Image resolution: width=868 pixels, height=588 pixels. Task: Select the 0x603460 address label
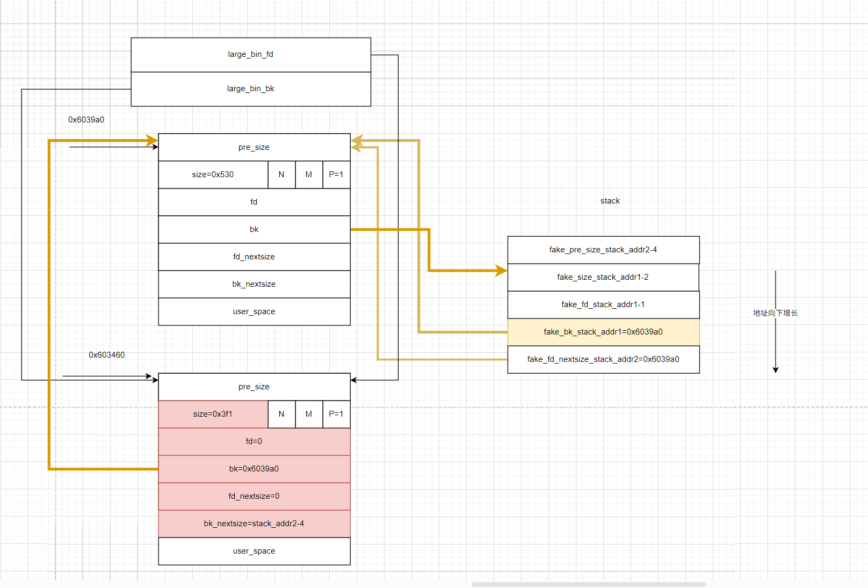pyautogui.click(x=106, y=355)
